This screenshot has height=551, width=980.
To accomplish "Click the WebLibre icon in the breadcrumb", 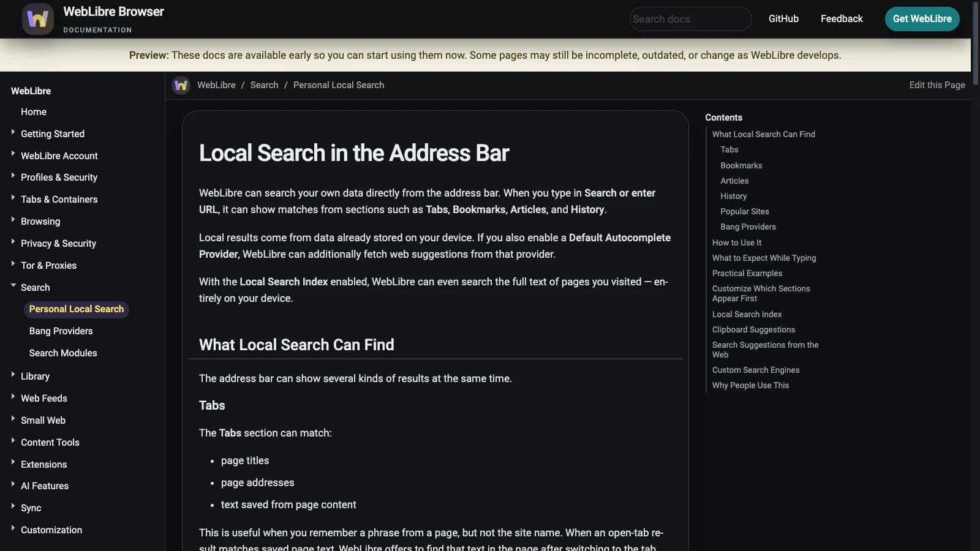I will point(181,85).
